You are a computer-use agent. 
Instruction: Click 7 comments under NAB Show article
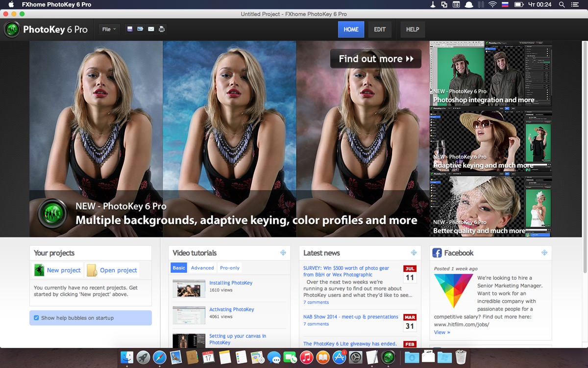coord(316,324)
